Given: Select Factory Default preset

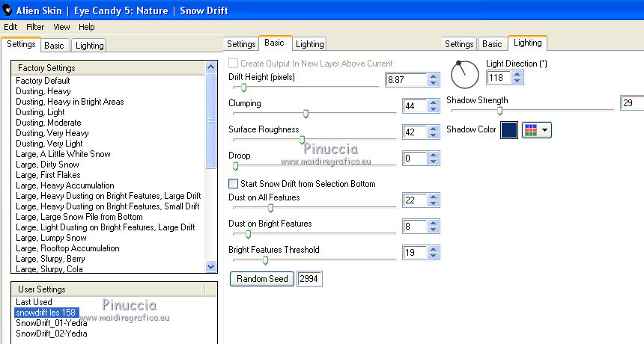Looking at the screenshot, I should pyautogui.click(x=43, y=81).
